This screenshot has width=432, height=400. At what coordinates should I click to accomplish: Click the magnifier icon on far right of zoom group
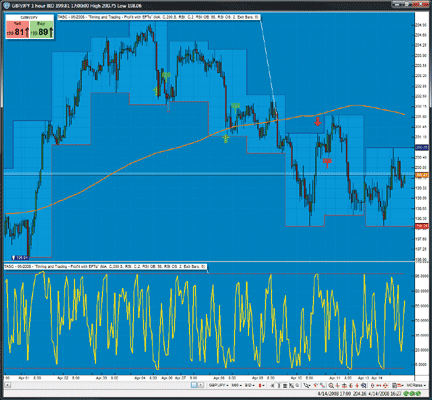pyautogui.click(x=364, y=386)
